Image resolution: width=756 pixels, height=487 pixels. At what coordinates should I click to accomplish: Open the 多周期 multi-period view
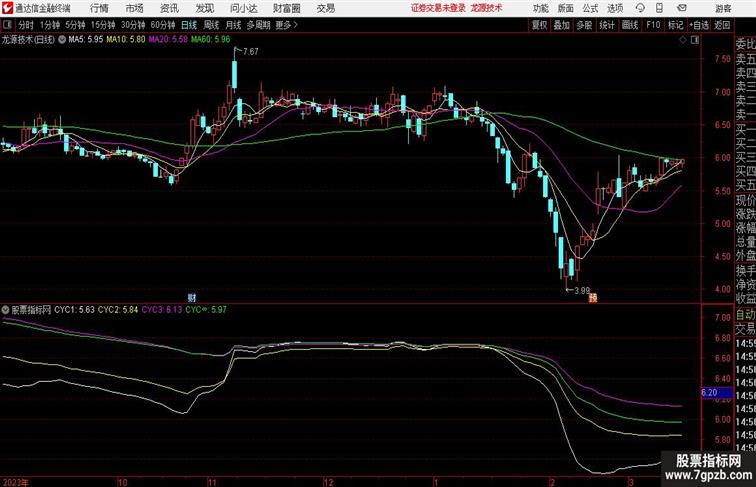tap(259, 25)
